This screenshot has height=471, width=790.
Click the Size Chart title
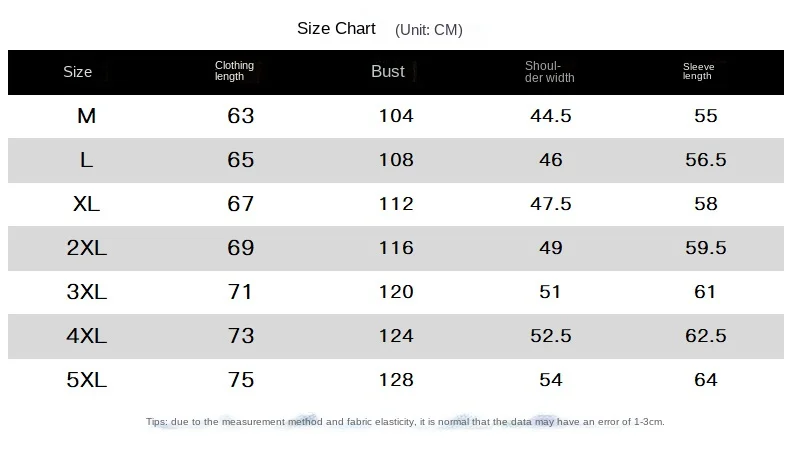click(x=336, y=29)
